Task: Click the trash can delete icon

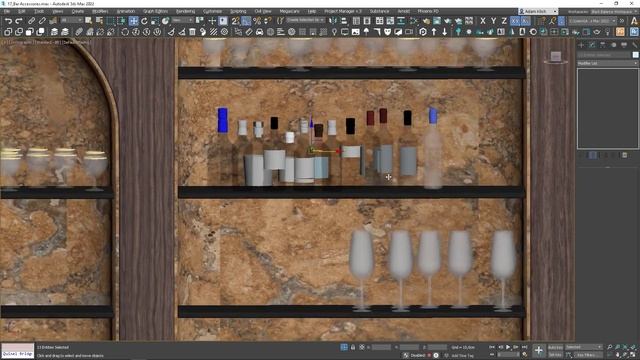Action: 192,32
